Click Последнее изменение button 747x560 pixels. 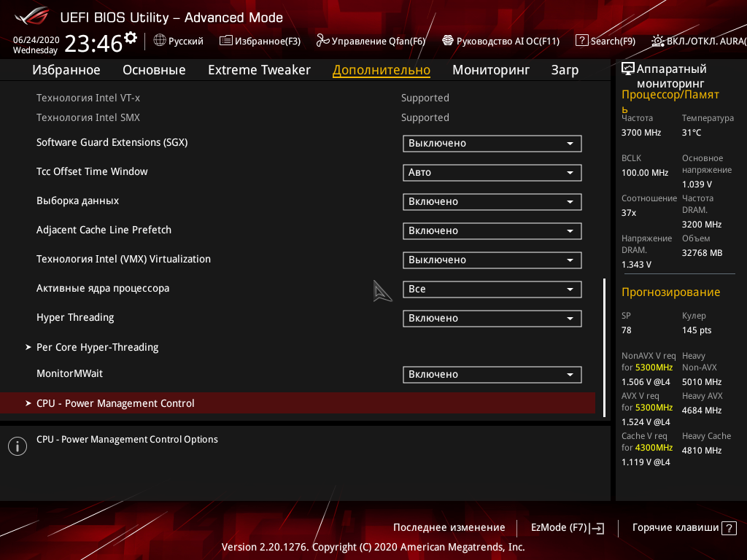(449, 528)
